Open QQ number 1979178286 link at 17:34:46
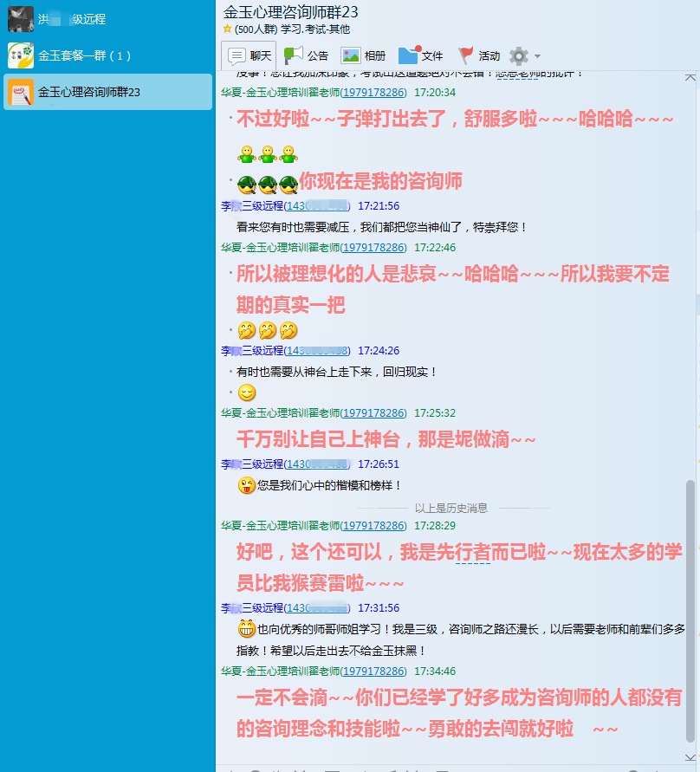This screenshot has height=772, width=700. (x=373, y=671)
